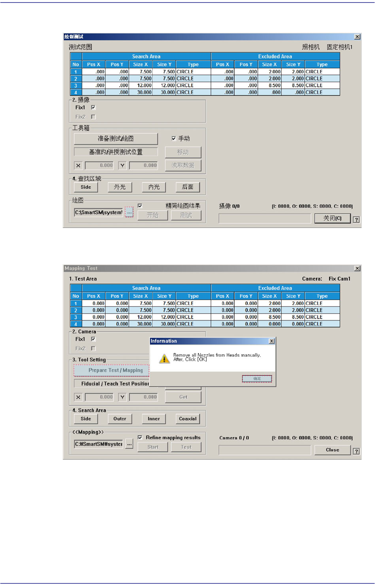Toggle the 精简绘图结果 checkbox
This screenshot has width=375, height=588.
[140, 206]
